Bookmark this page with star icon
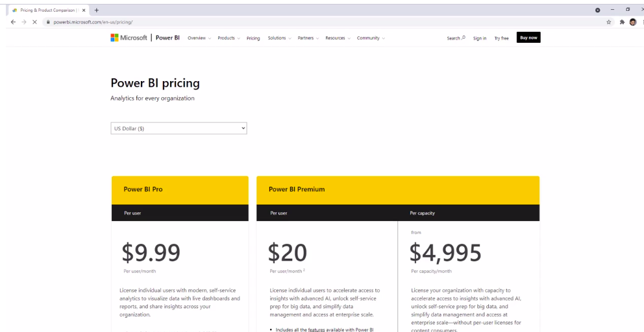The image size is (644, 332). (x=609, y=22)
